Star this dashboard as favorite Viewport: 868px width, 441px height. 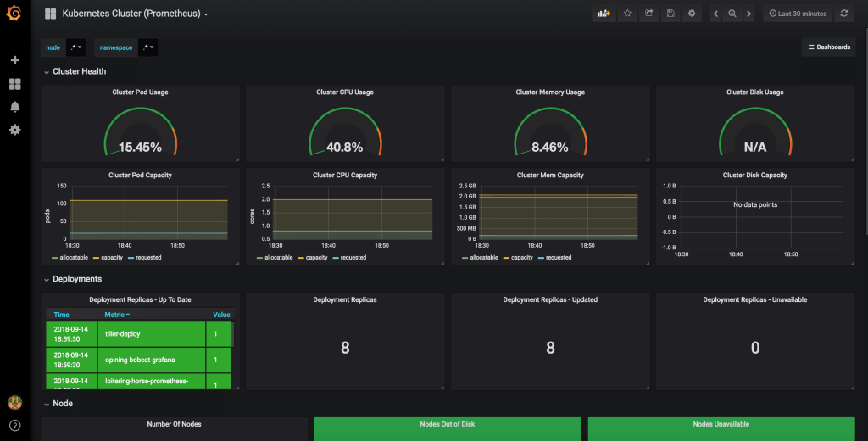click(x=627, y=14)
